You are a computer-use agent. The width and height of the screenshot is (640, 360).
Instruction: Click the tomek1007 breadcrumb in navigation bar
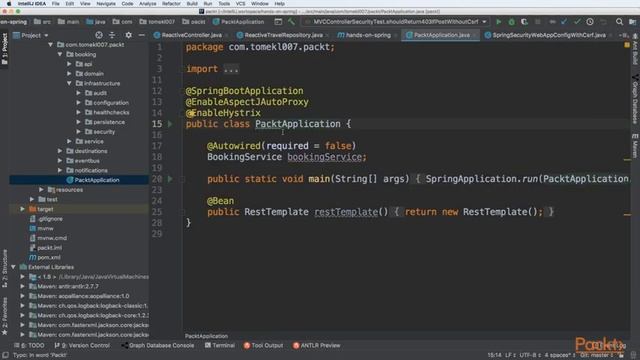[157, 22]
